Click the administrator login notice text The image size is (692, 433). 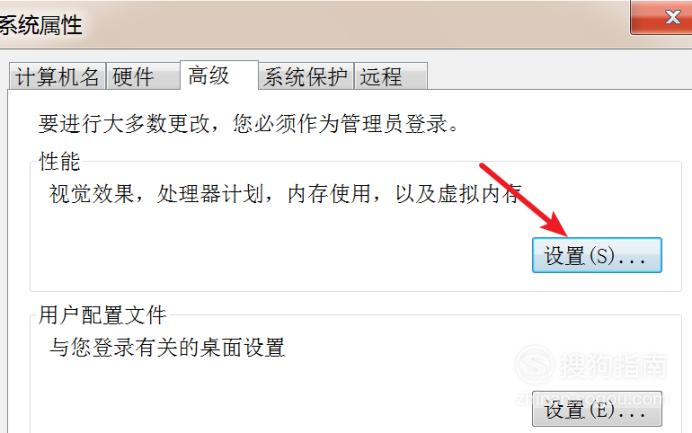pos(248,123)
